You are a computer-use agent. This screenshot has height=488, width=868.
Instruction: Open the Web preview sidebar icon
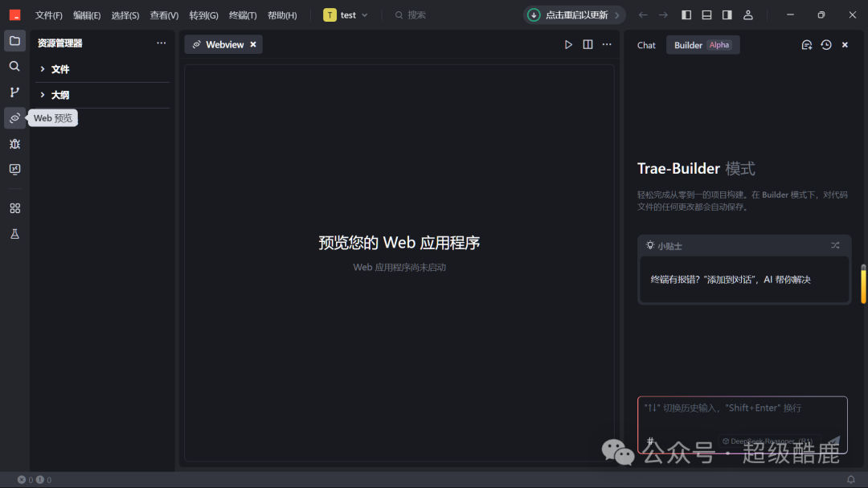click(x=15, y=118)
